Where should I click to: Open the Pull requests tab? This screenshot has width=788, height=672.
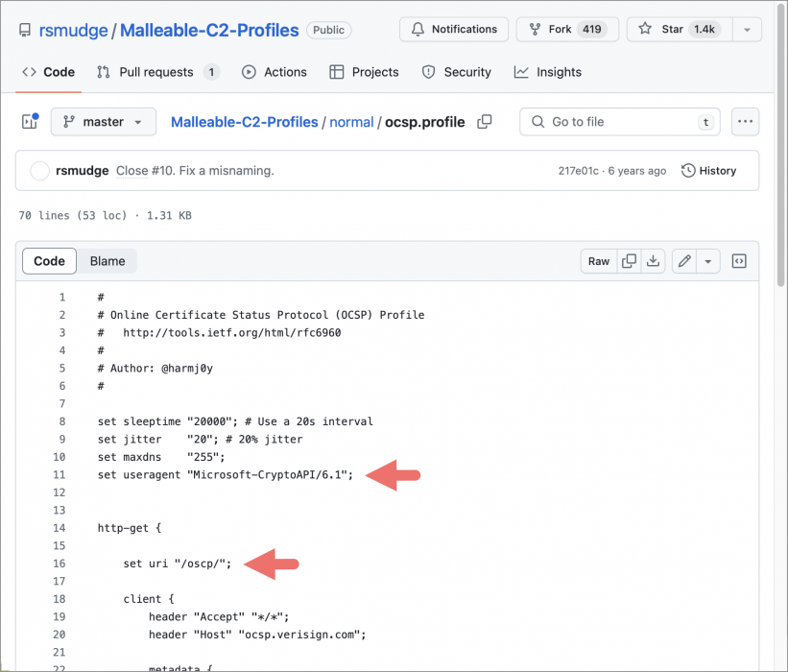point(157,72)
